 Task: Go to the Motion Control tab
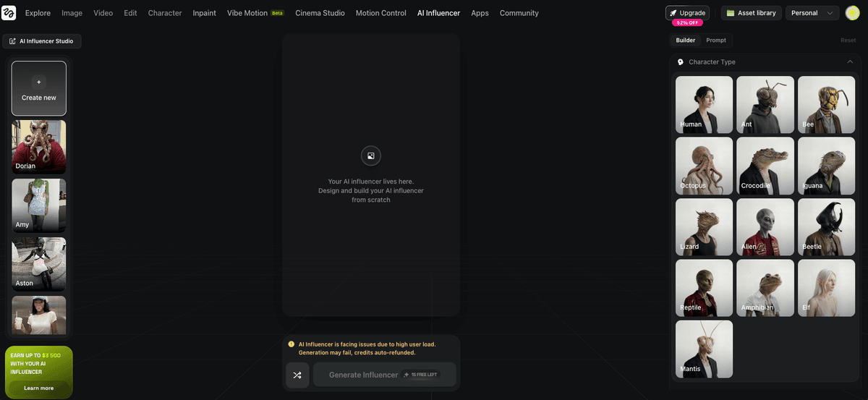[380, 13]
